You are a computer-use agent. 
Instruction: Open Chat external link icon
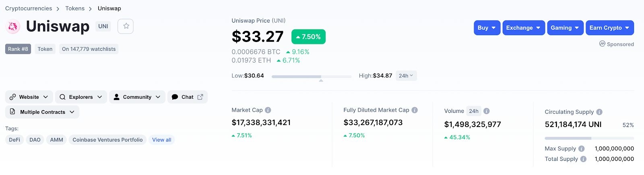[200, 97]
